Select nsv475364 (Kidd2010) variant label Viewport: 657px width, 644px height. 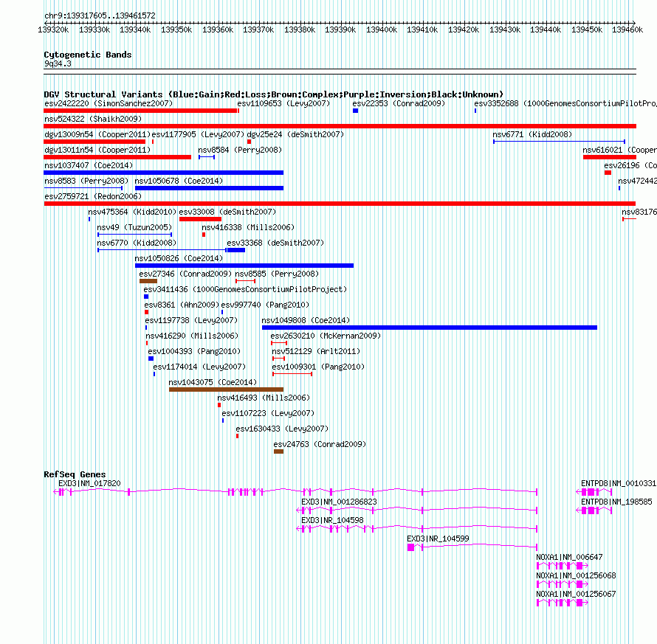pyautogui.click(x=132, y=212)
